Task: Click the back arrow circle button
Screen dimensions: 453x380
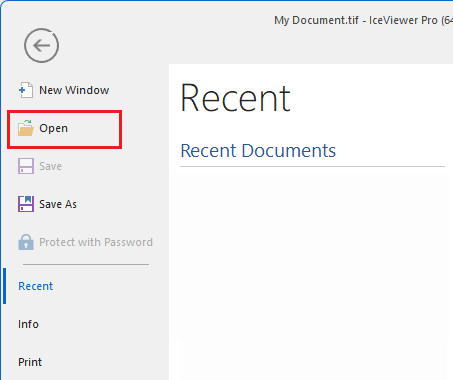Action: tap(41, 45)
